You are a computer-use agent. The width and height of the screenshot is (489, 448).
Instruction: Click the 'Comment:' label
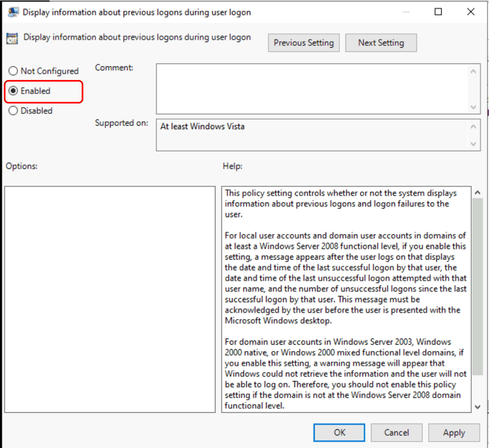click(114, 67)
